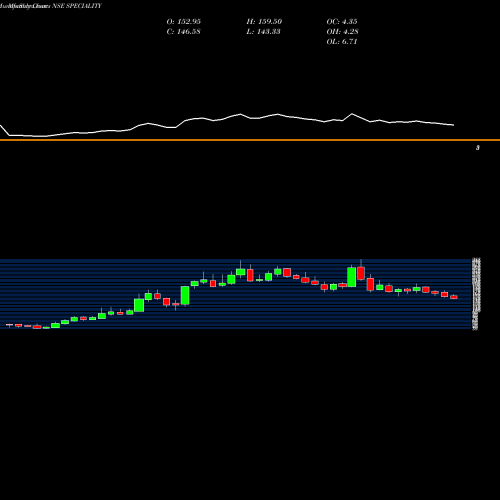This screenshot has height=500, width=500.
Task: Select the open value O: 152.95
Action: coord(184,21)
